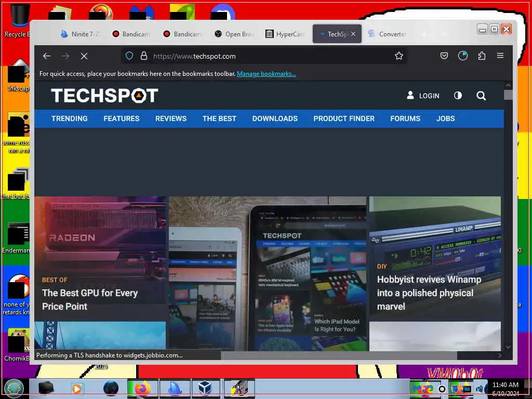532x399 pixels.
Task: Click the Firefox taskbar button
Action: 143,389
